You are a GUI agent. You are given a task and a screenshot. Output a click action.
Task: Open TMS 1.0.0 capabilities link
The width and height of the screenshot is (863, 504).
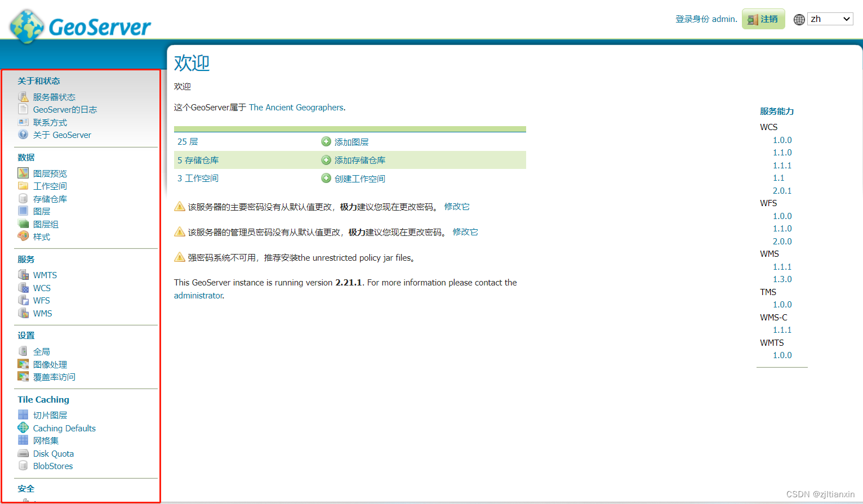click(782, 304)
